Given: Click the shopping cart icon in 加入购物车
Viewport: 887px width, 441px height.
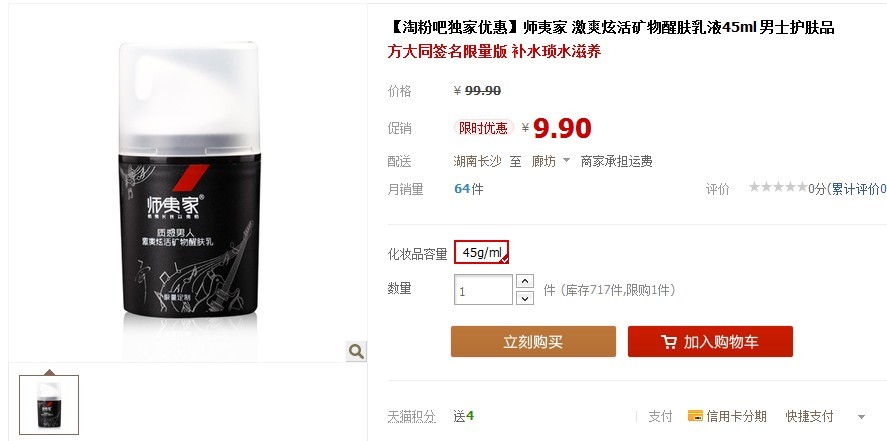Looking at the screenshot, I should (x=669, y=342).
